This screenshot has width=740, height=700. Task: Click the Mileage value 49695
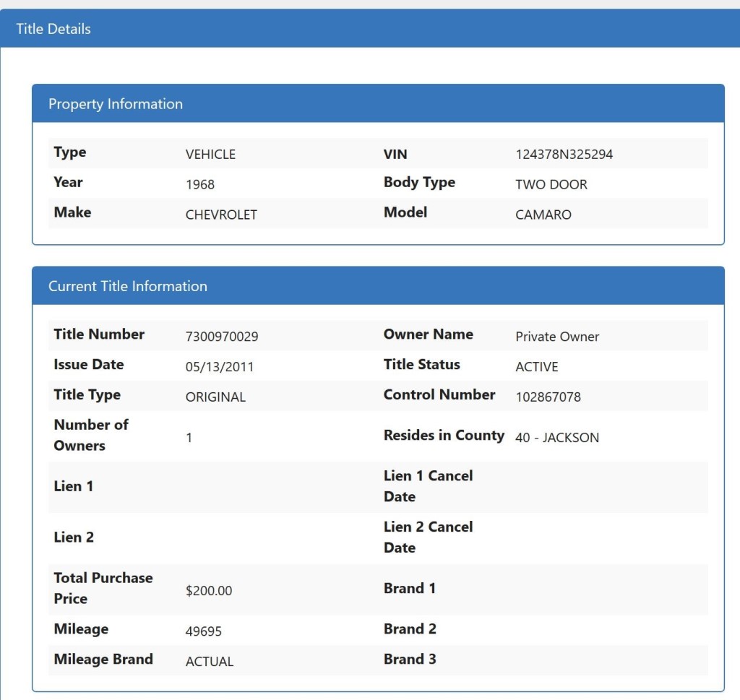coord(203,631)
